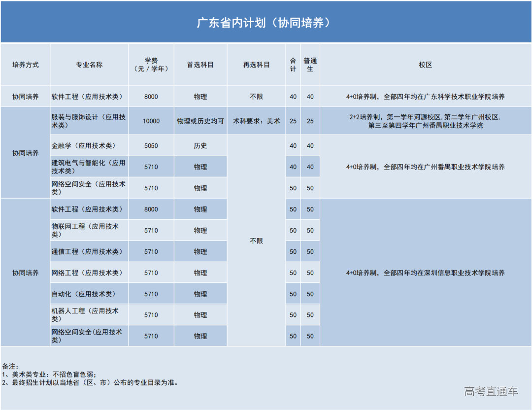
Task: Click the 学费（元／学年）header
Action: click(151, 65)
